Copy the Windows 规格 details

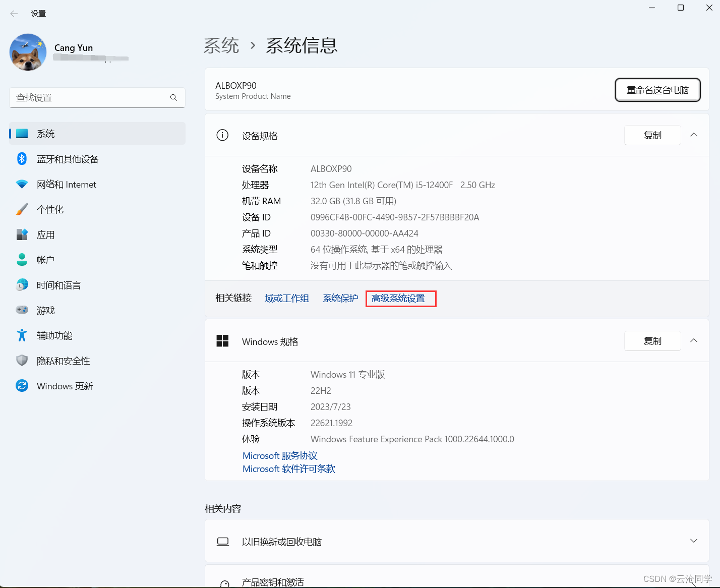point(652,341)
